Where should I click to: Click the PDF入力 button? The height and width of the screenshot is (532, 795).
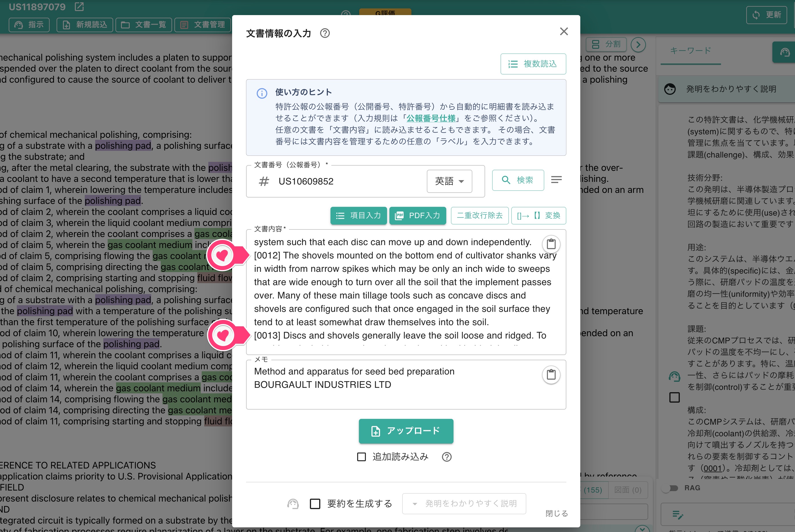pos(417,216)
